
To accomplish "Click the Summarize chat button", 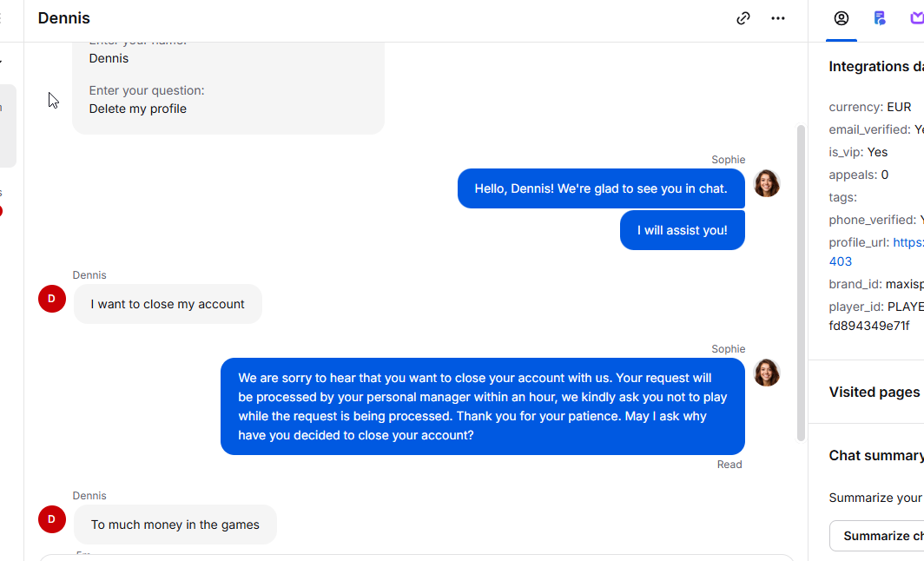I will pyautogui.click(x=877, y=536).
